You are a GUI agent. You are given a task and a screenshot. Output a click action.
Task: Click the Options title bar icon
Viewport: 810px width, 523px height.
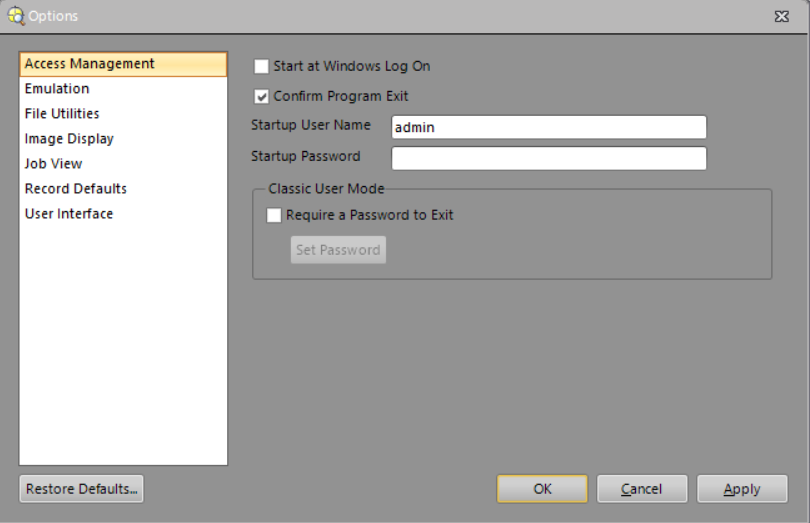[x=15, y=16]
